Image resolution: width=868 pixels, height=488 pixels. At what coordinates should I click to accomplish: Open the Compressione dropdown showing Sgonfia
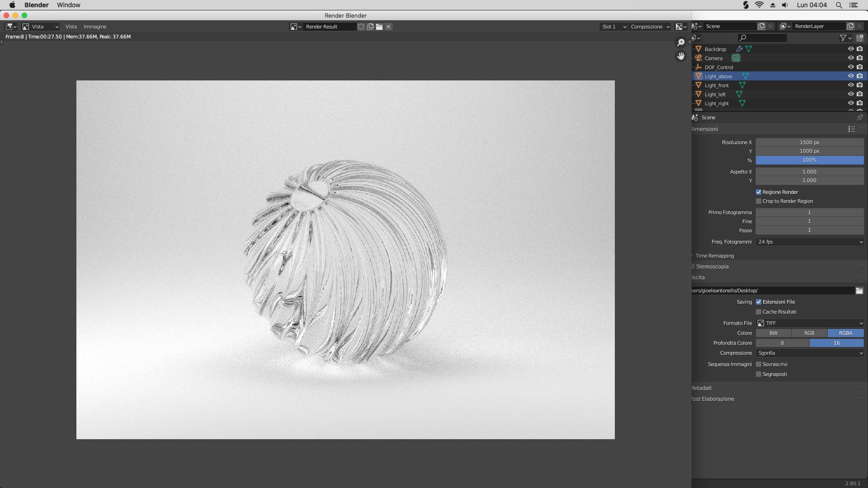click(x=809, y=353)
